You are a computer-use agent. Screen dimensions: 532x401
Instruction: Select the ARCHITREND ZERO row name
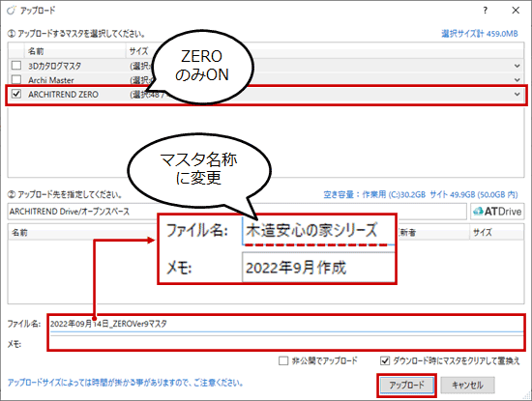coord(63,95)
